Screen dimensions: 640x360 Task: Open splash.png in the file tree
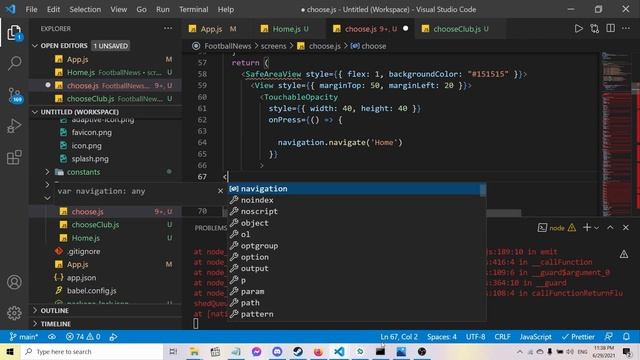(x=90, y=159)
